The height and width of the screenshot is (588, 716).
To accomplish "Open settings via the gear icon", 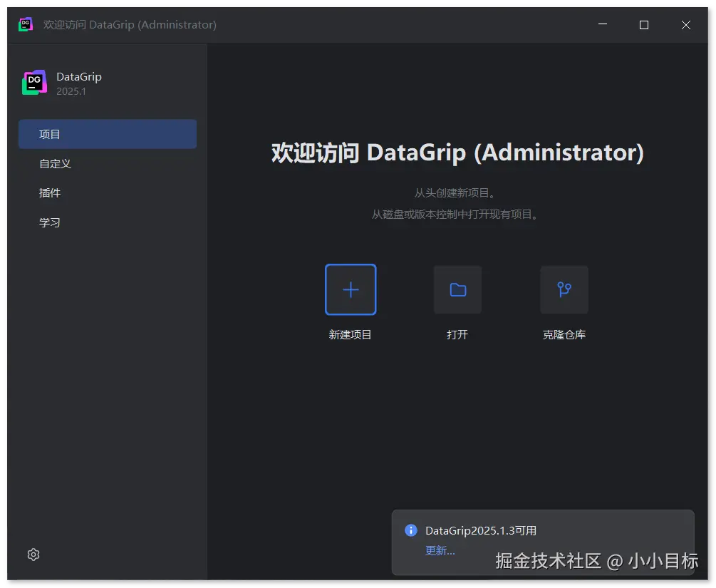I will (x=33, y=555).
